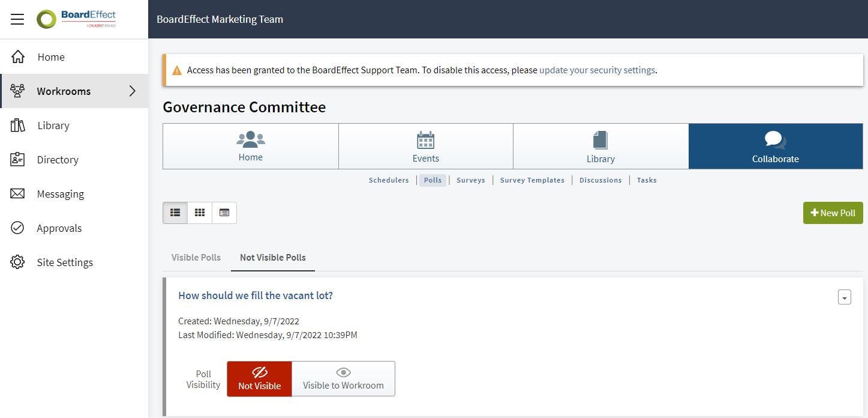This screenshot has width=868, height=418.
Task: Switch to the Surveys tab
Action: coord(470,180)
